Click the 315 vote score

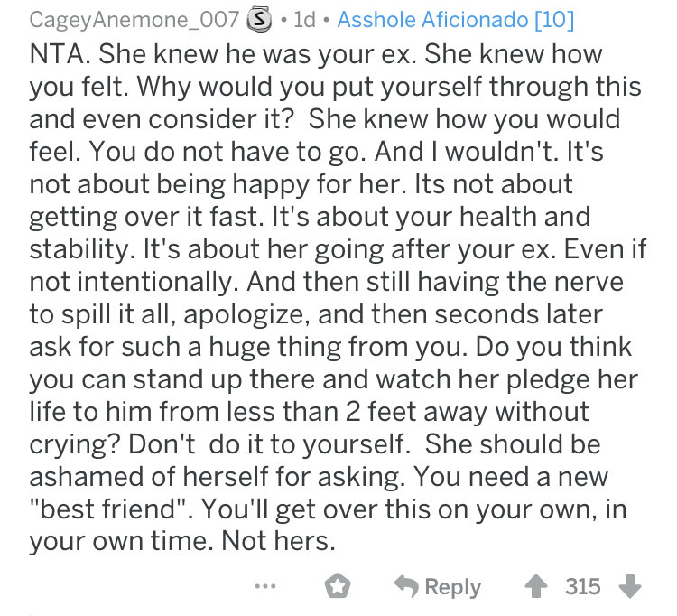pyautogui.click(x=583, y=586)
